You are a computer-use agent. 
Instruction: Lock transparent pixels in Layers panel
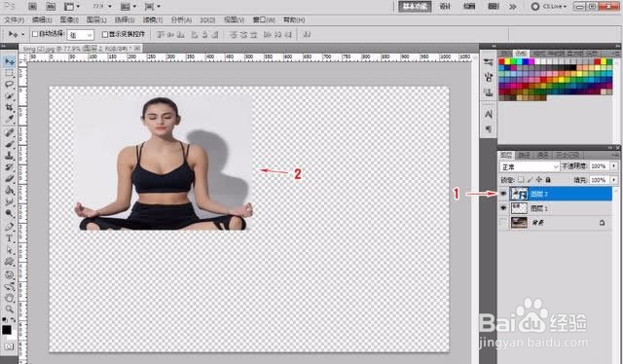(521, 180)
